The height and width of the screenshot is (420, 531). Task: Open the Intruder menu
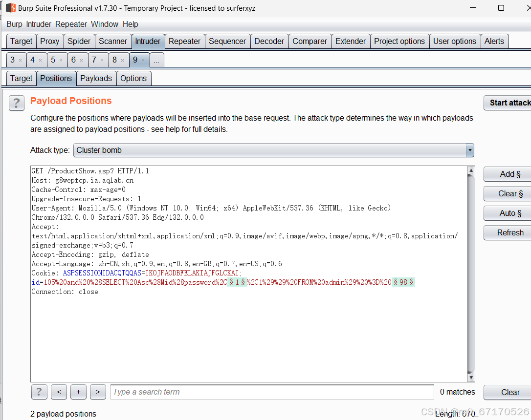tap(39, 24)
